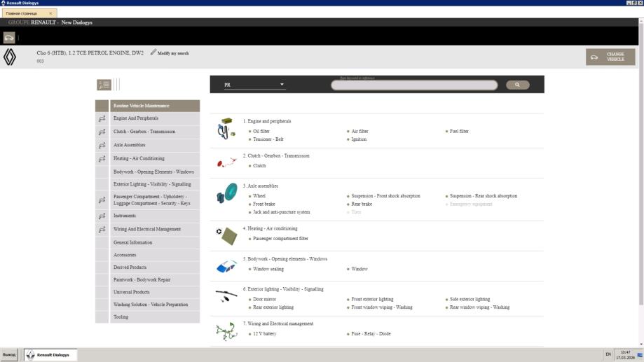Click the icon beside Clutch - Gearbox - Transmission
The width and height of the screenshot is (644, 362).
point(102,132)
